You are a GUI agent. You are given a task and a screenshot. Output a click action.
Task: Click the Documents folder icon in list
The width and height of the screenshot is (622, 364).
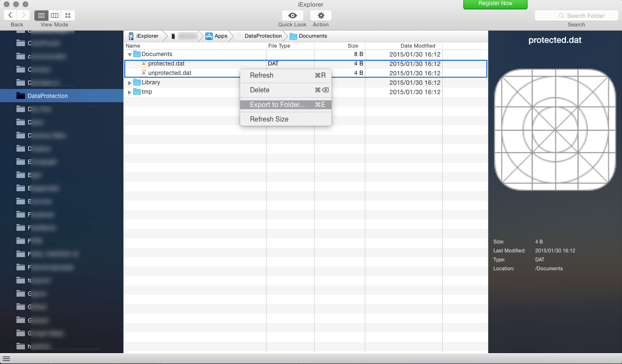137,54
